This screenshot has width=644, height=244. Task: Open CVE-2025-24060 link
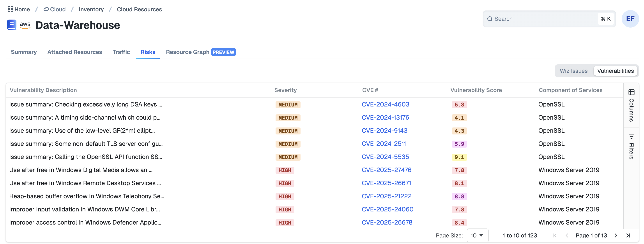click(387, 209)
